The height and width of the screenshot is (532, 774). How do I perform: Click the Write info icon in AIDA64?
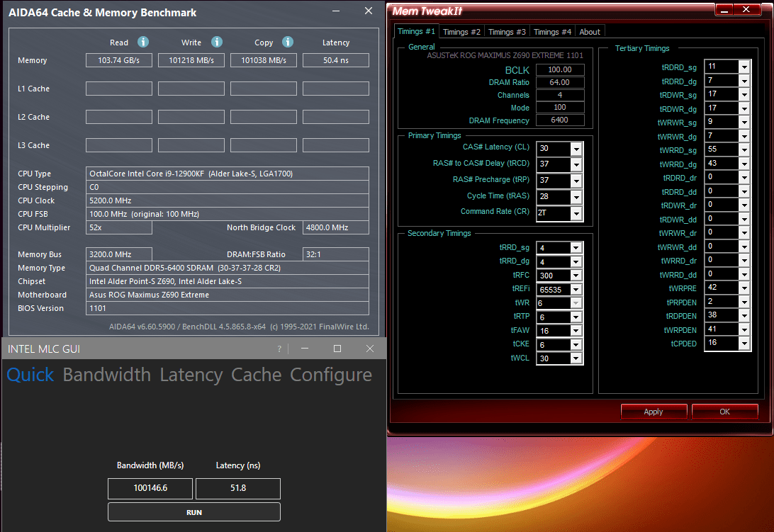click(217, 42)
